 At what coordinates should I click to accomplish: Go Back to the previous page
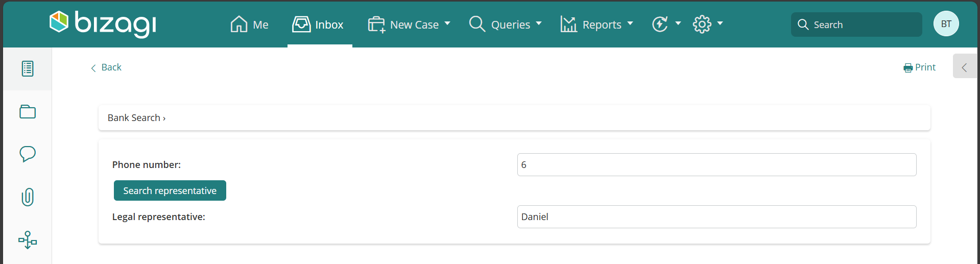[106, 67]
